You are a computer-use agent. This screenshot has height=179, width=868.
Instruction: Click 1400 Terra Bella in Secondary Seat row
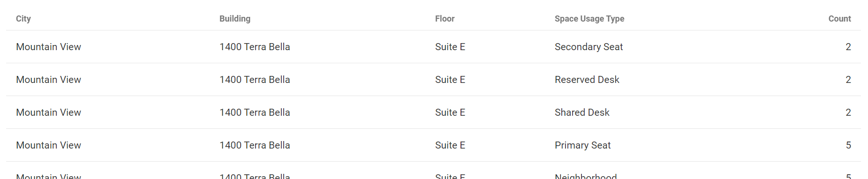(255, 47)
